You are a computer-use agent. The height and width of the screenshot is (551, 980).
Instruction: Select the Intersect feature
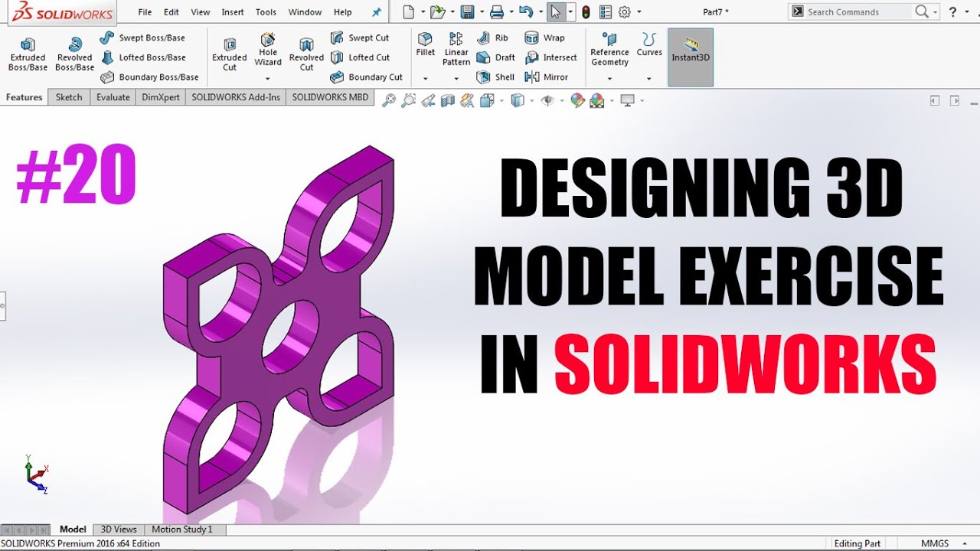(551, 57)
